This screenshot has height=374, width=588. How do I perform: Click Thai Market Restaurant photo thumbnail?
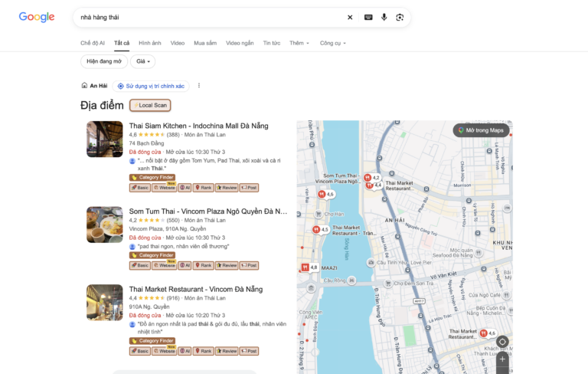[105, 302]
